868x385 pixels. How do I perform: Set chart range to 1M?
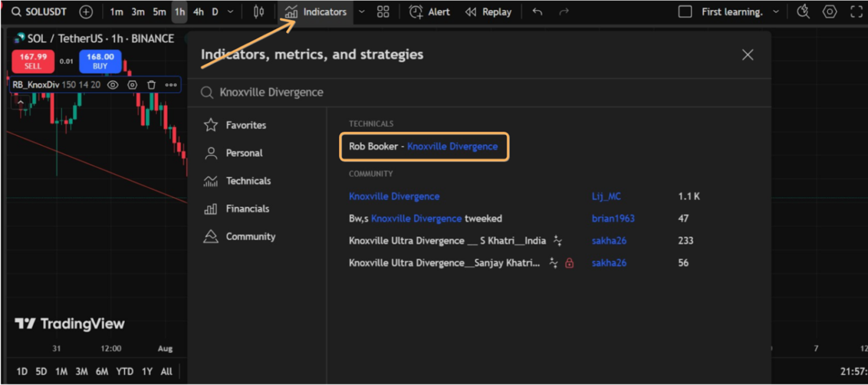click(x=61, y=371)
